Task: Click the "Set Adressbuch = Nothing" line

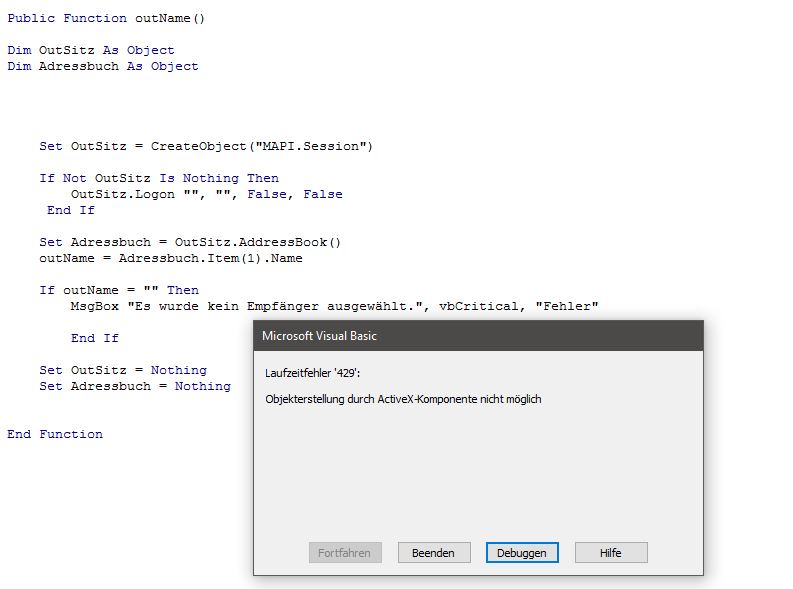Action: click(x=135, y=386)
